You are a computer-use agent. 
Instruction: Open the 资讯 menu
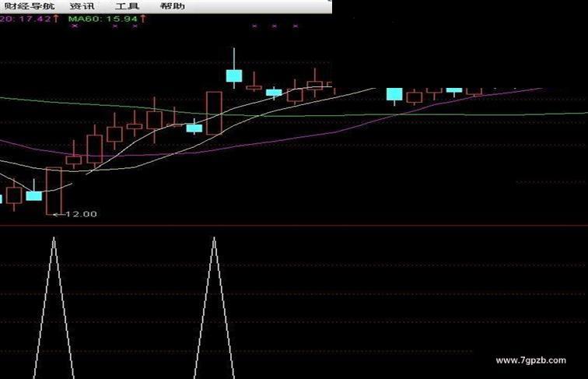click(x=82, y=6)
